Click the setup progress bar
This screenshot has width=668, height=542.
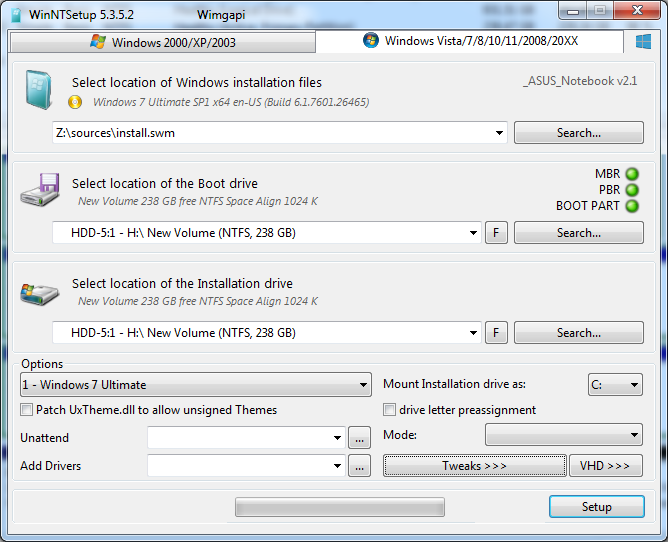340,507
